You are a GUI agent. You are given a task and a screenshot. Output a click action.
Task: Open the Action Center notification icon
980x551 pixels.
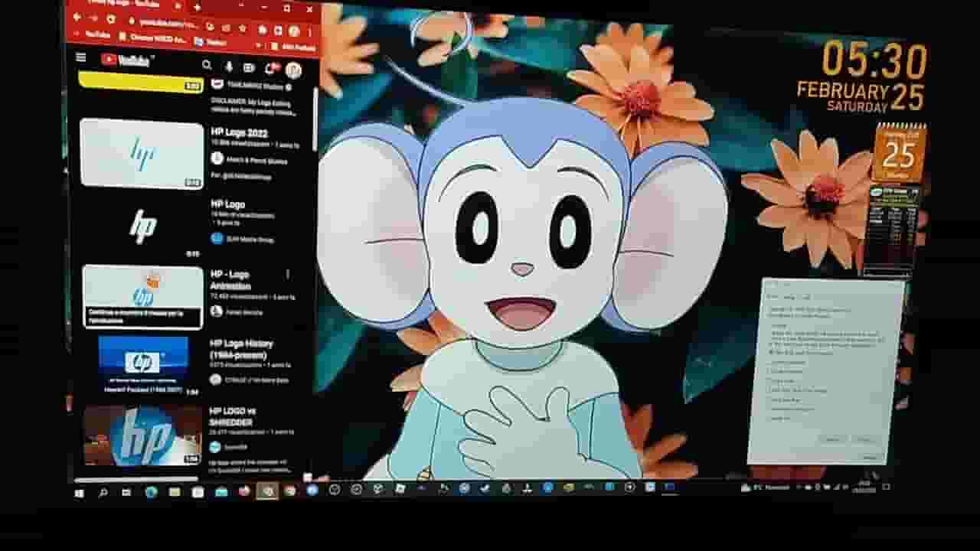[887, 485]
